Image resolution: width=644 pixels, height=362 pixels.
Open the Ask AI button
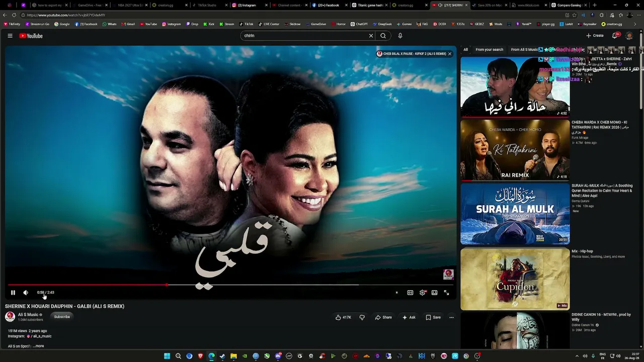tap(409, 317)
